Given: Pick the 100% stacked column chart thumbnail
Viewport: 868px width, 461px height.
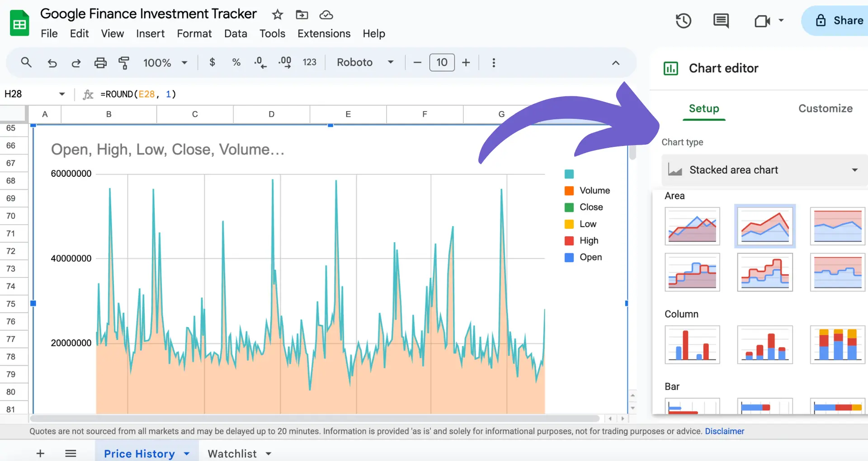Looking at the screenshot, I should pyautogui.click(x=837, y=344).
